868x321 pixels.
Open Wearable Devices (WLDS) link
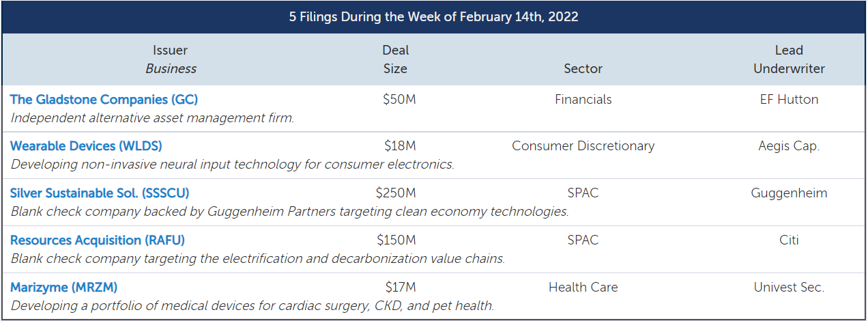(x=86, y=146)
